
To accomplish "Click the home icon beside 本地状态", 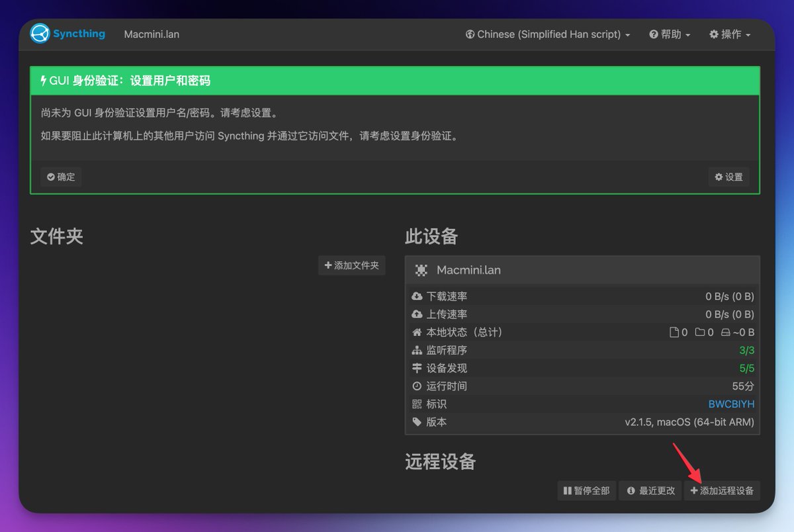I will [417, 332].
